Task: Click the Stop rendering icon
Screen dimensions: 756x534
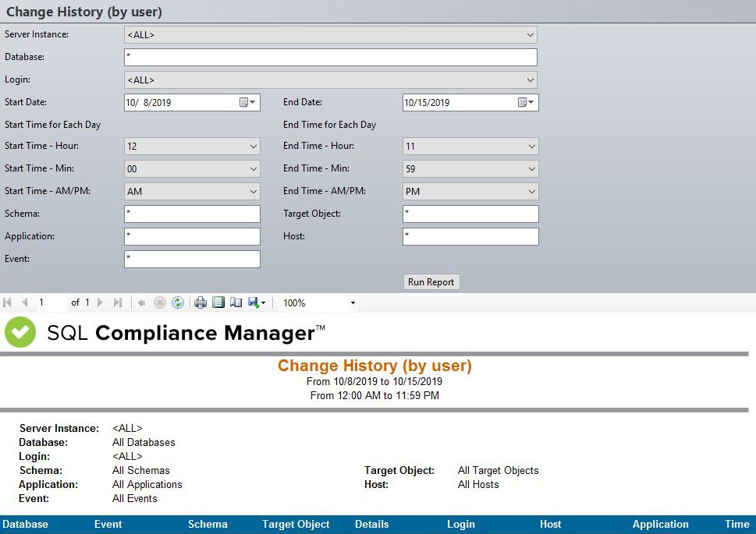Action: click(x=160, y=302)
